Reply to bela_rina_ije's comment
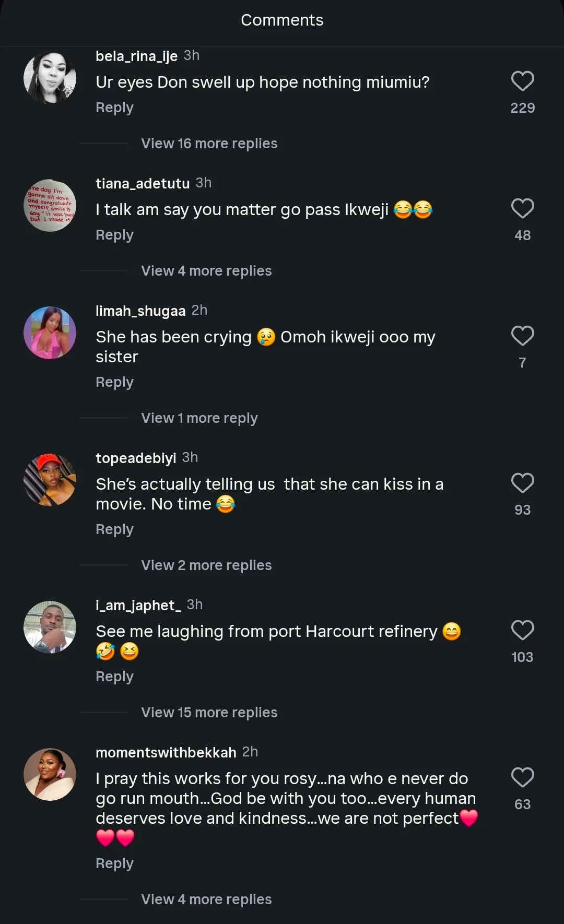Screen dimensions: 564x924 [114, 108]
